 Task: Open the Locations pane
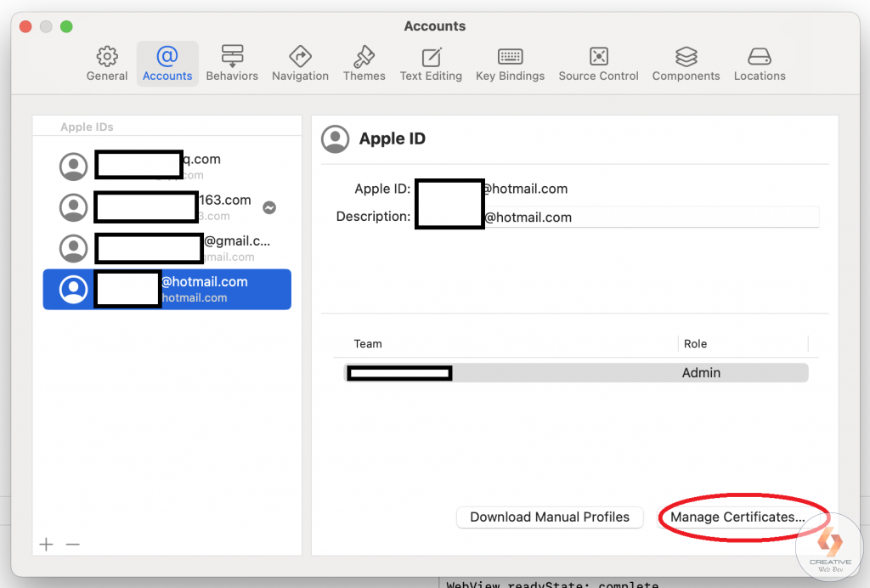point(759,63)
